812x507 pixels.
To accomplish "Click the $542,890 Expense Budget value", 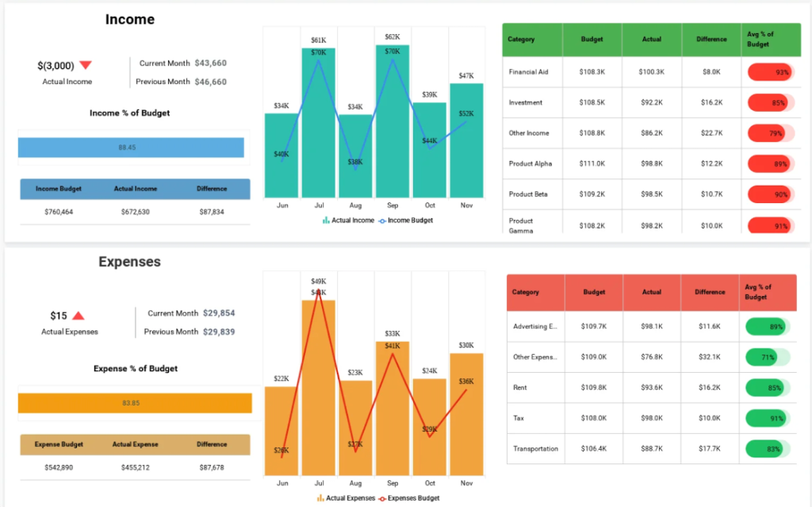I will coord(59,467).
